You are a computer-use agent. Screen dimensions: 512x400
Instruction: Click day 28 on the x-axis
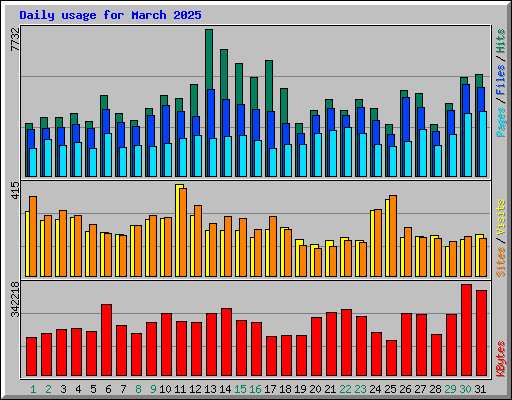coord(435,389)
